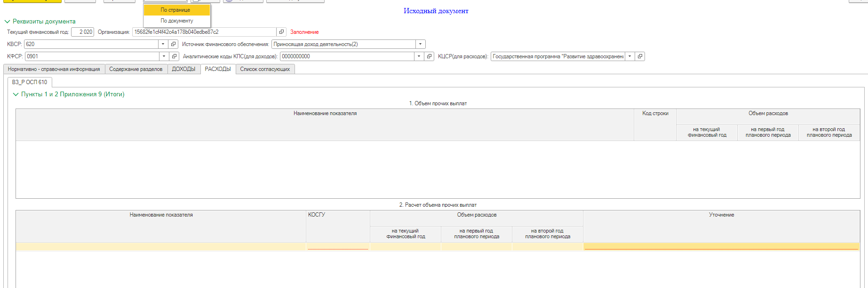868x288 pixels.
Task: Collapse the Реквизиты документа section
Action: [7, 22]
